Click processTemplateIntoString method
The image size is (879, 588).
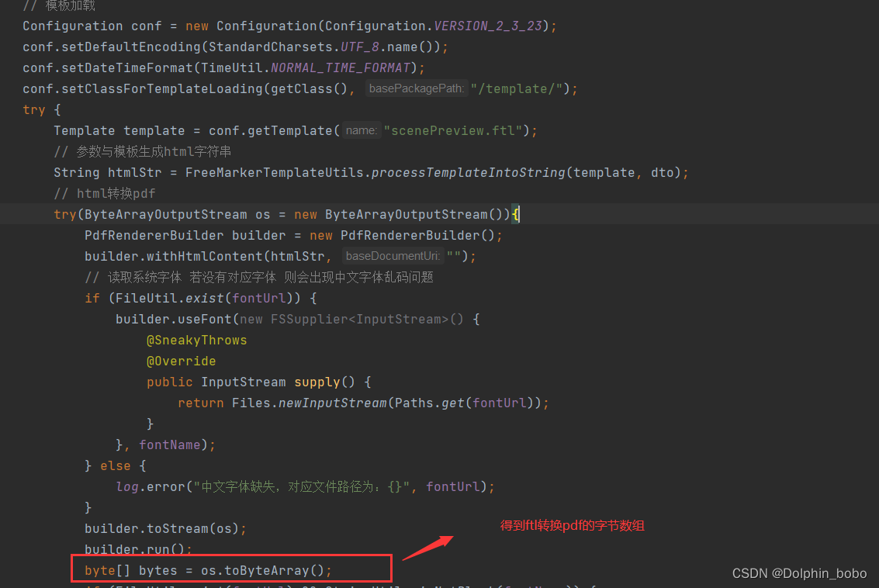468,173
